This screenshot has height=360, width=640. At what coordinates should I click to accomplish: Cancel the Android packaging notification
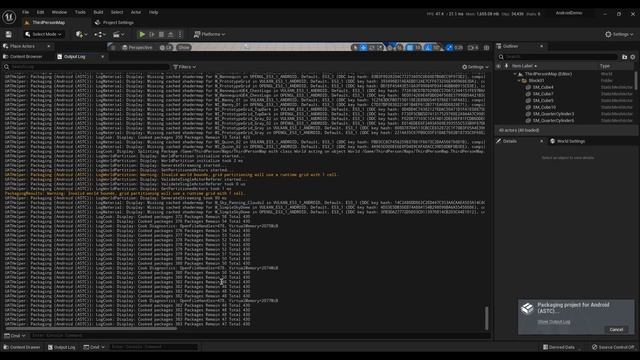click(x=616, y=329)
